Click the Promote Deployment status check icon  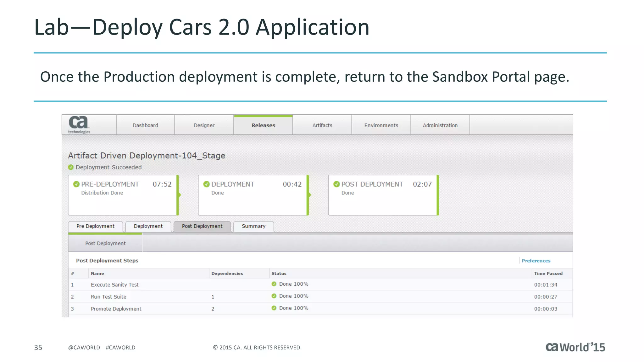[x=274, y=308]
